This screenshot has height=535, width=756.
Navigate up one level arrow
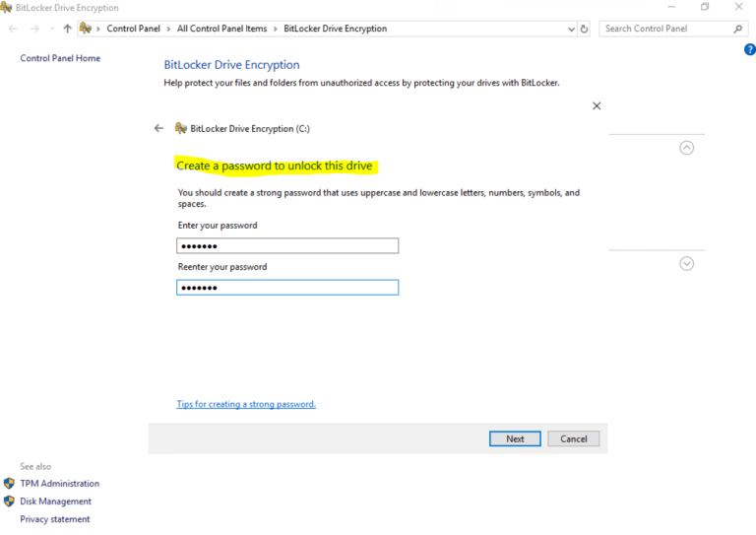click(x=68, y=29)
